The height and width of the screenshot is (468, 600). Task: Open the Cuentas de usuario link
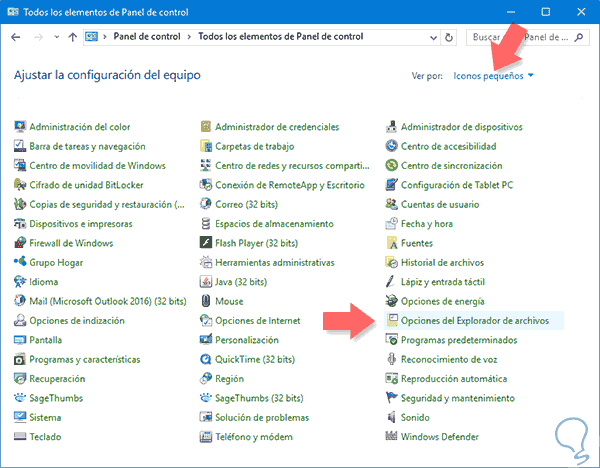tap(440, 204)
